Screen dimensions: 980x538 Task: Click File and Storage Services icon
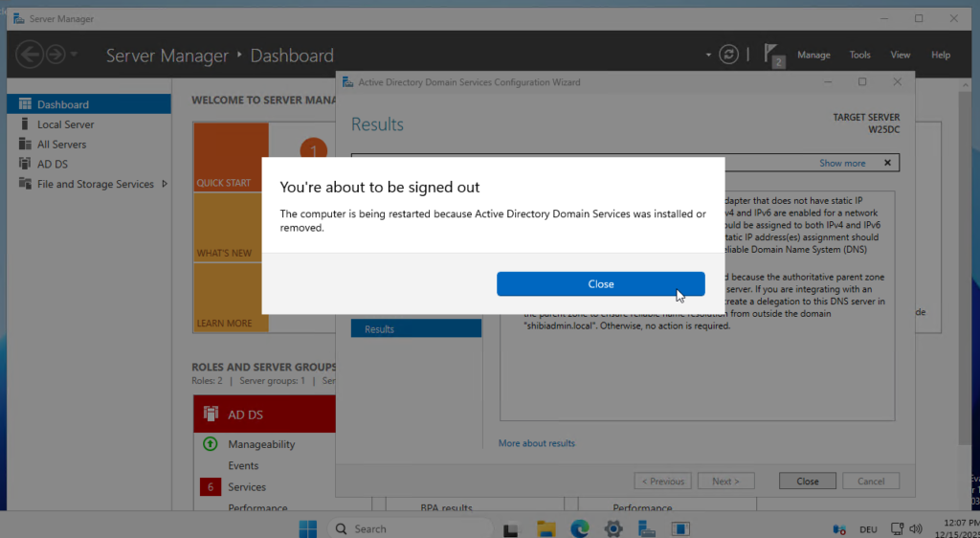click(25, 184)
